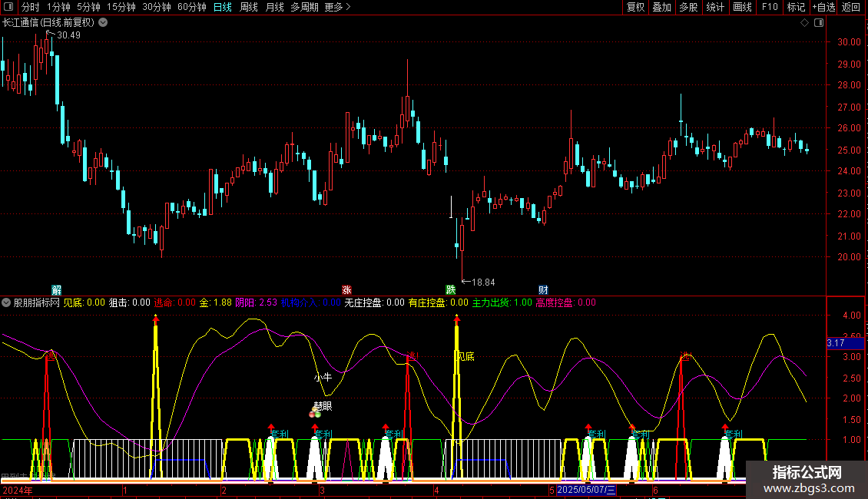Click the diamond icon above price axis
The image size is (868, 499).
click(804, 23)
